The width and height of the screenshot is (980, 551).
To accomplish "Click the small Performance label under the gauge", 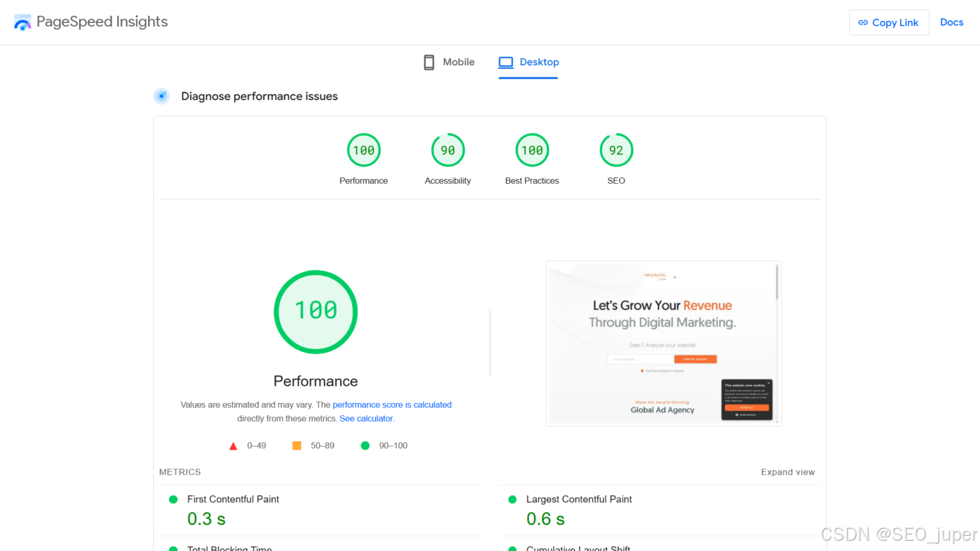I will pos(364,180).
